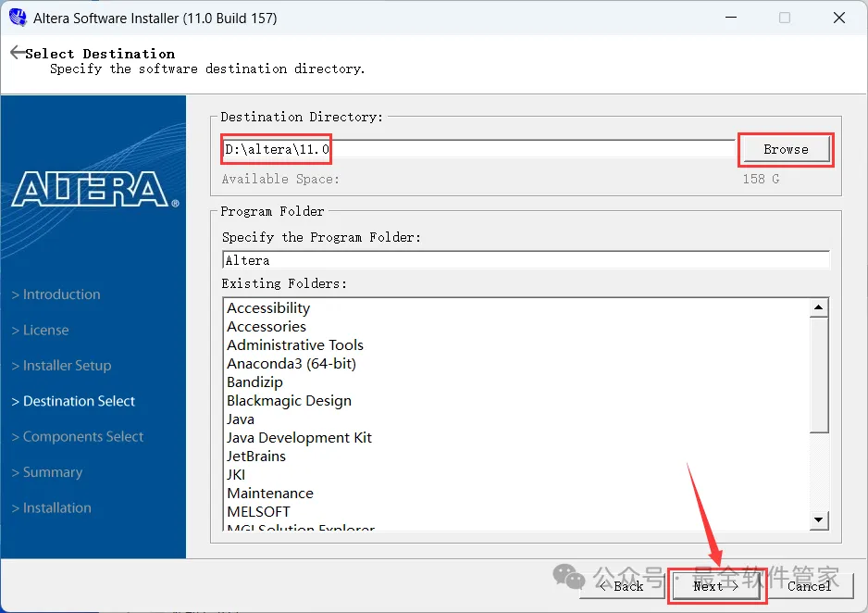Minimize the installer window
868x613 pixels.
coord(731,18)
